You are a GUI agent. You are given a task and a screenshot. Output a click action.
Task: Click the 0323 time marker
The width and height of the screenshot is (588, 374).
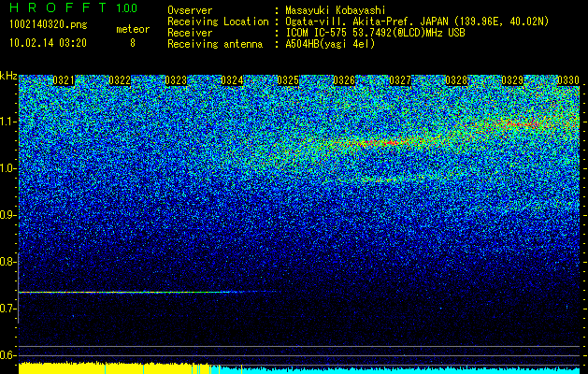tap(176, 80)
